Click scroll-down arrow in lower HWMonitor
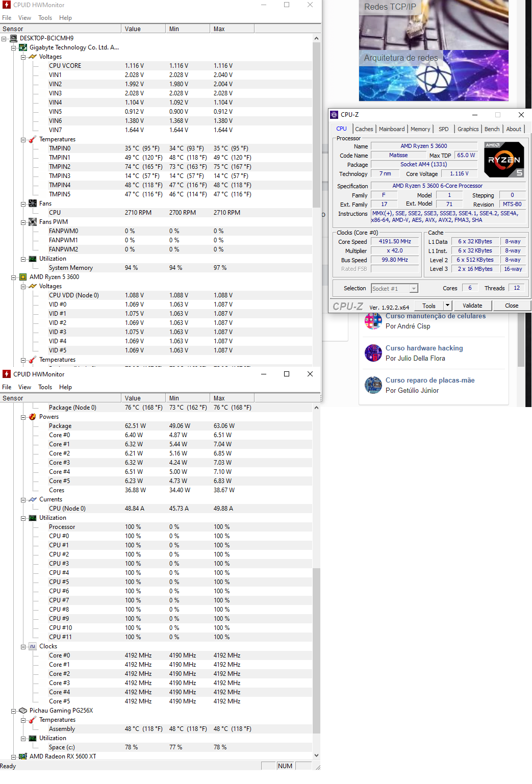This screenshot has height=784, width=532. [316, 755]
